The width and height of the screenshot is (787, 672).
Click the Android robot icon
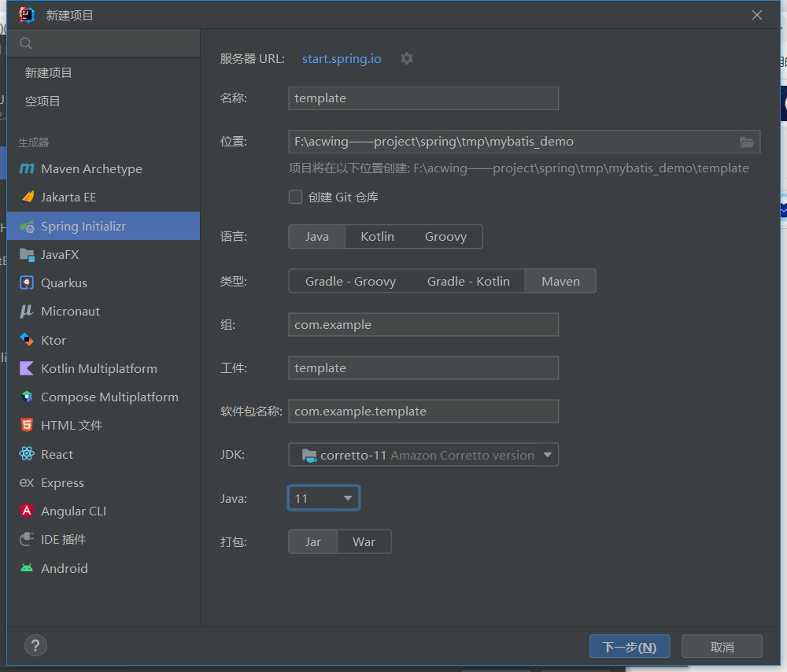click(27, 568)
